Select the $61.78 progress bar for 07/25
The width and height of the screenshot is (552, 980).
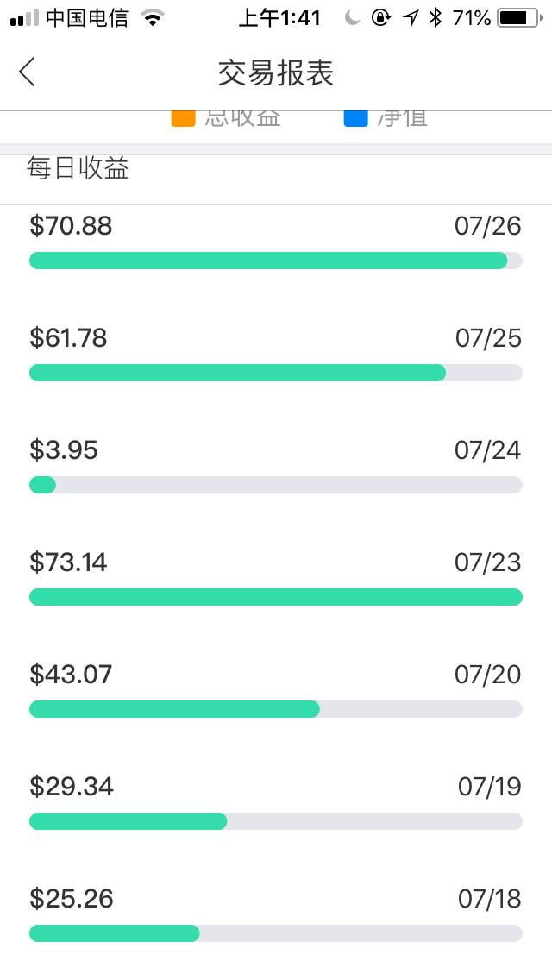(x=275, y=373)
